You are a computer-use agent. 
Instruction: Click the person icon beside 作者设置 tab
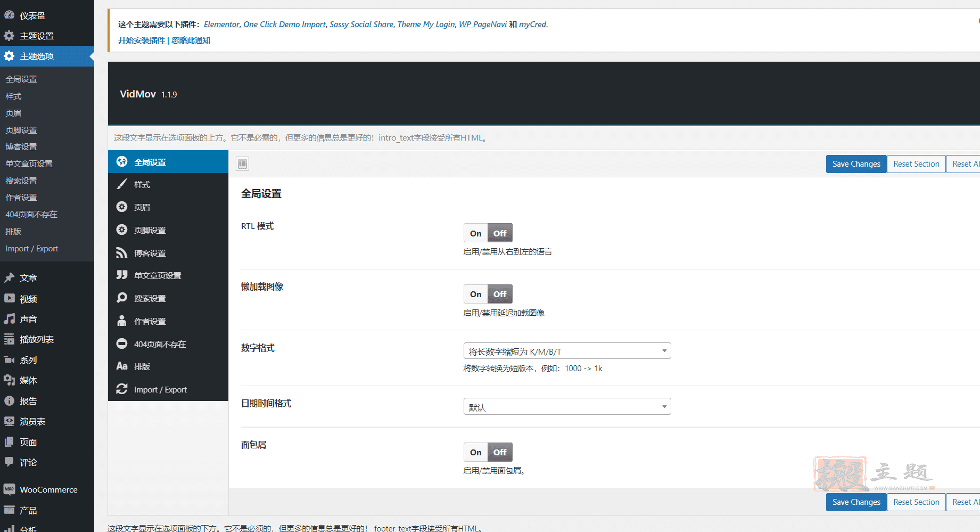tap(122, 321)
